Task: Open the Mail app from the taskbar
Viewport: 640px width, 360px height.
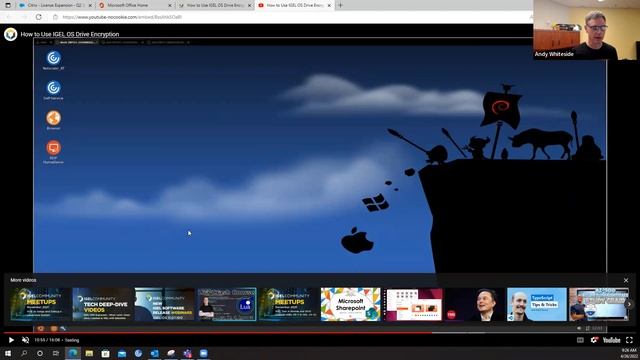Action: [122, 353]
